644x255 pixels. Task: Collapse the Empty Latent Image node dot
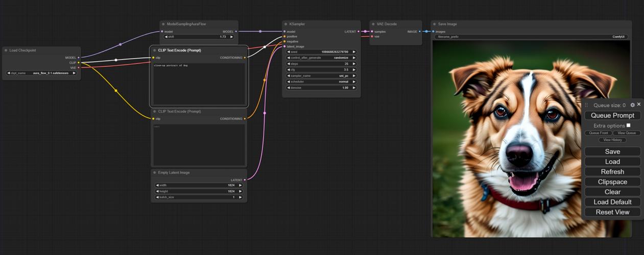155,172
